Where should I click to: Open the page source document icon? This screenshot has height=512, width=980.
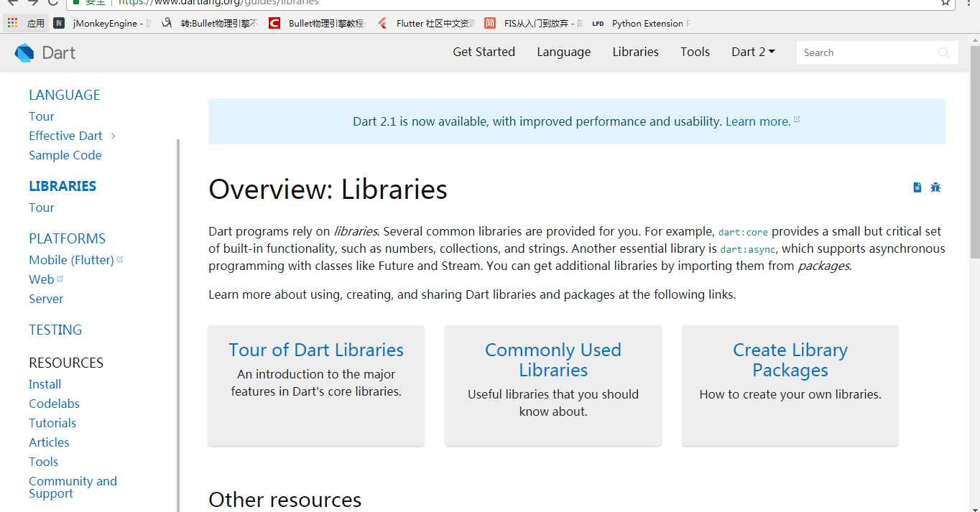[917, 187]
